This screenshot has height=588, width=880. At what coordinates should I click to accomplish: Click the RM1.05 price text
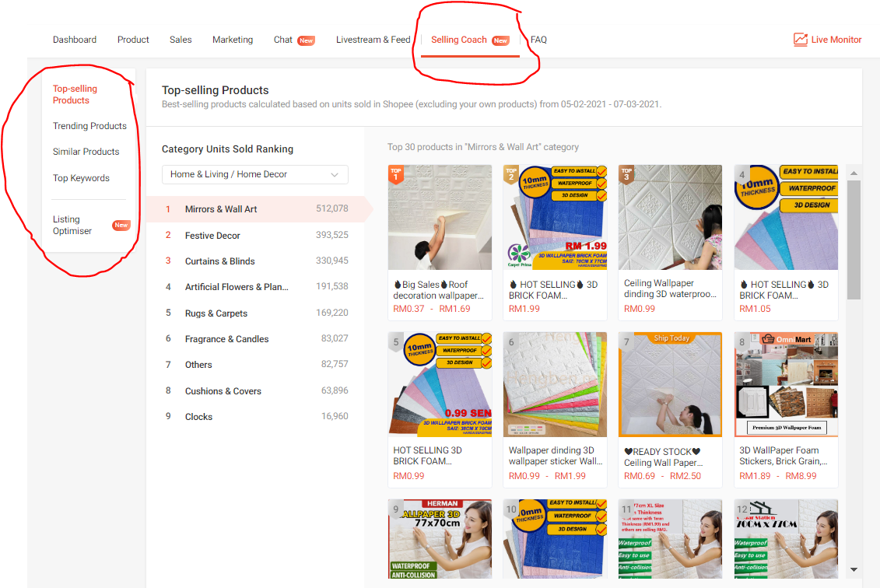point(755,309)
